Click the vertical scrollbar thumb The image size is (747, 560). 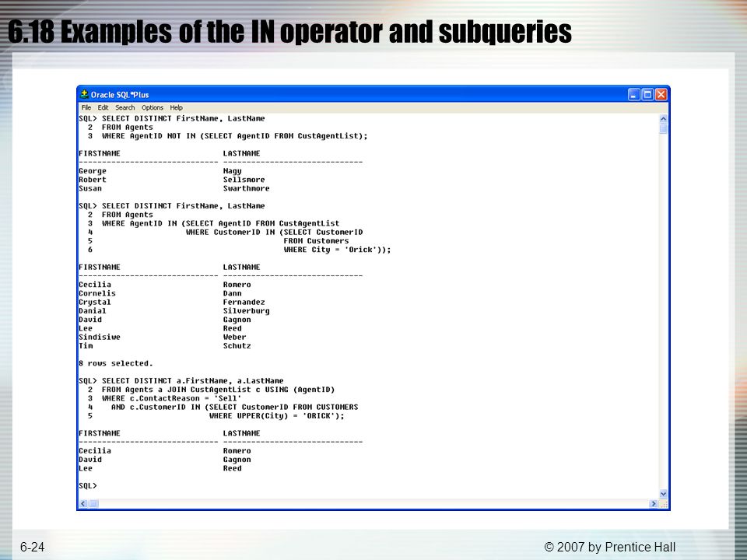(663, 128)
